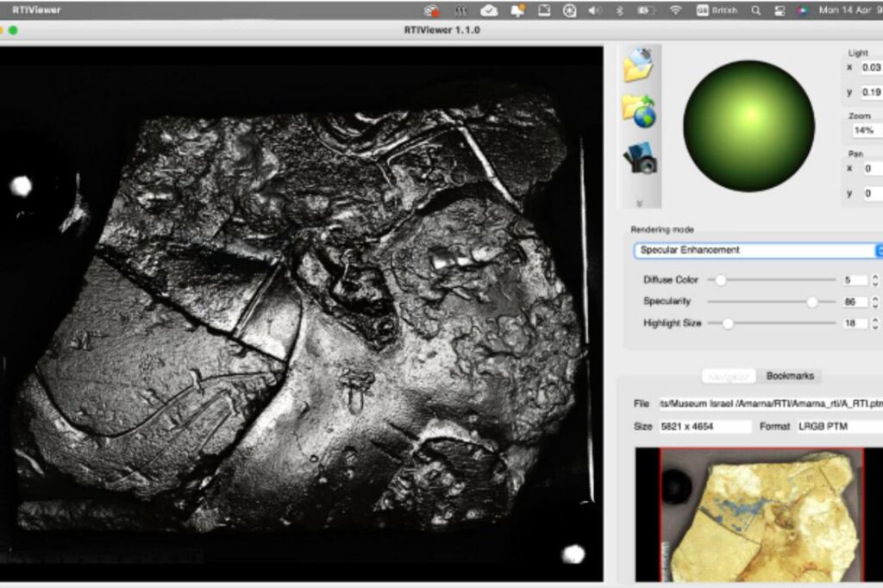Screen dimensions: 883x588
Task: Click the Highlight Size value stepper arrows
Action: pyautogui.click(x=875, y=323)
